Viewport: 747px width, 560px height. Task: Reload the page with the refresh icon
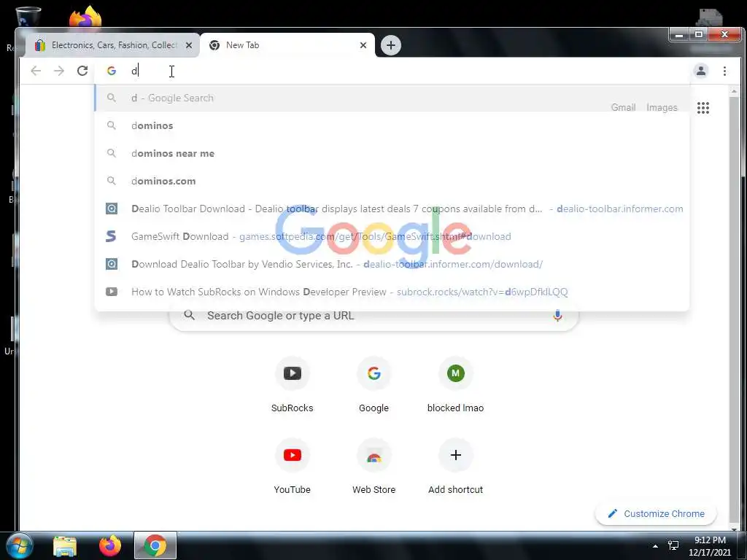(82, 71)
